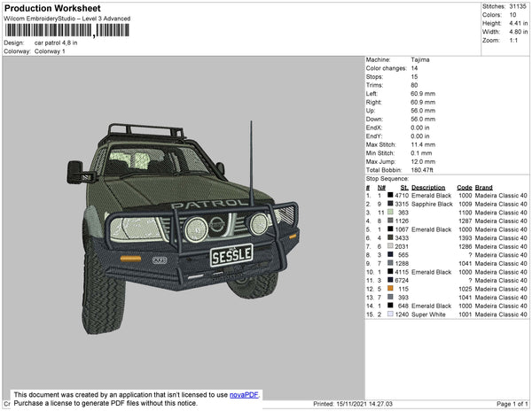The image size is (532, 411).
Task: Click stitch count 1288 in row 9
Action: tap(402, 263)
